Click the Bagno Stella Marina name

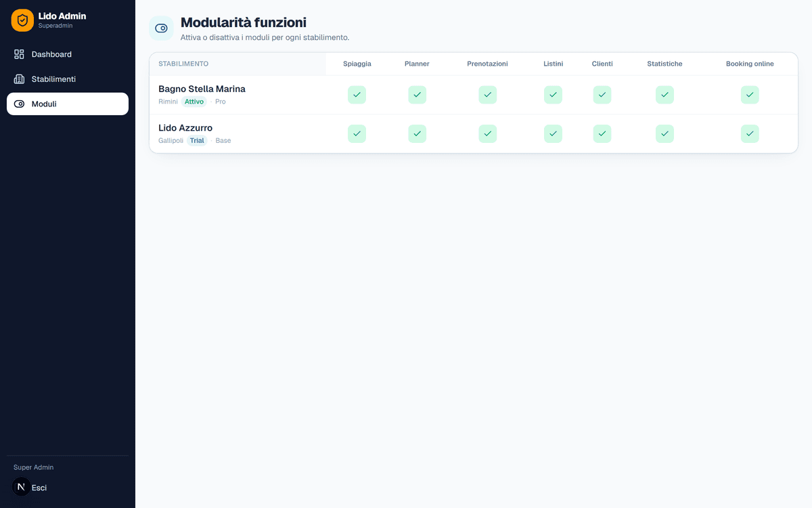coord(202,89)
